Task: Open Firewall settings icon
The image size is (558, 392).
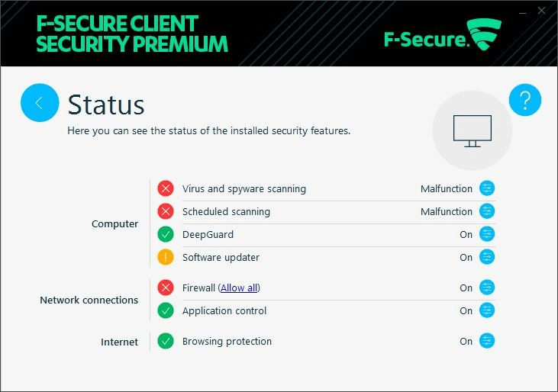Action: [x=487, y=288]
